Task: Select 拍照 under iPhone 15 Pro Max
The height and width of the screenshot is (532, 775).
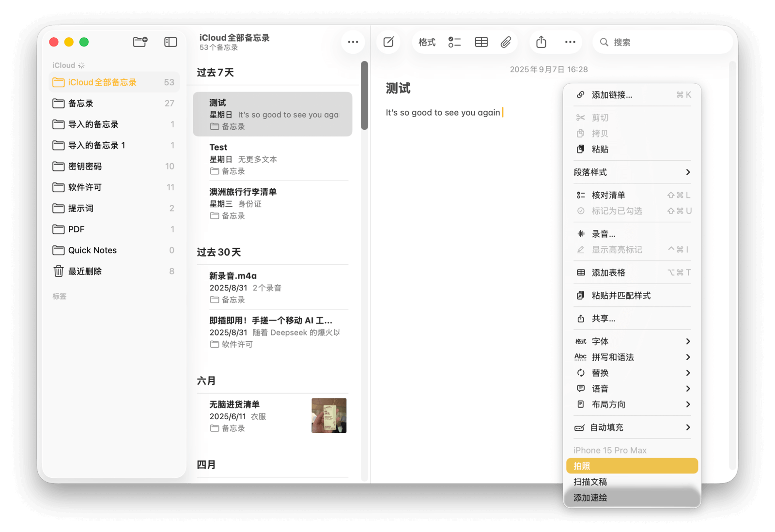Action: coord(632,466)
